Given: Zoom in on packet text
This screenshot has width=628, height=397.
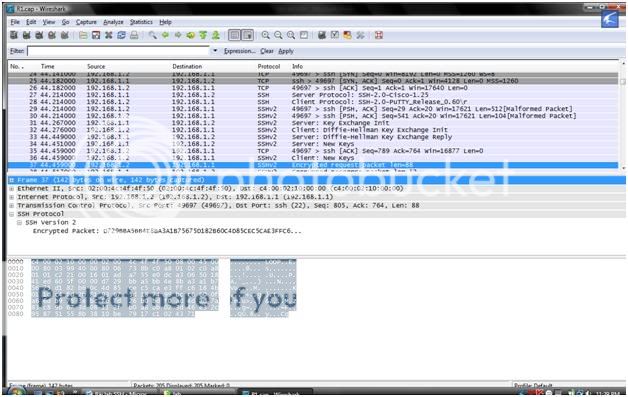Looking at the screenshot, I should [x=265, y=35].
